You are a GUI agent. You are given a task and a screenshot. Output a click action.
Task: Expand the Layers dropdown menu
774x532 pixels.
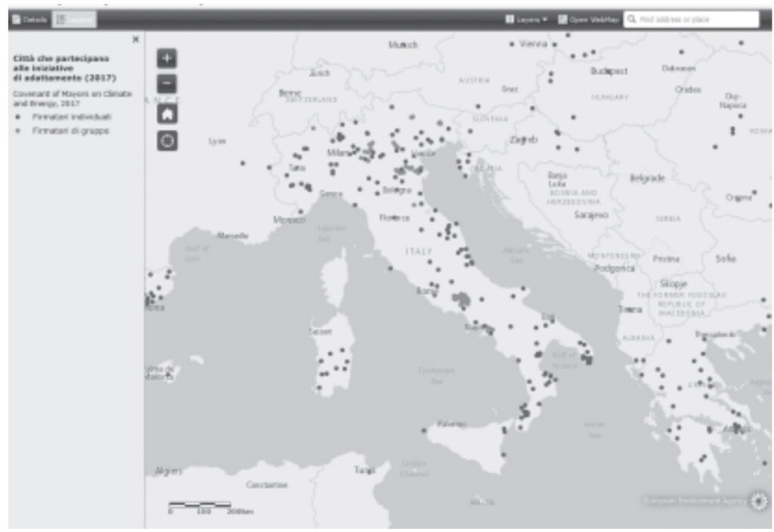tap(526, 20)
